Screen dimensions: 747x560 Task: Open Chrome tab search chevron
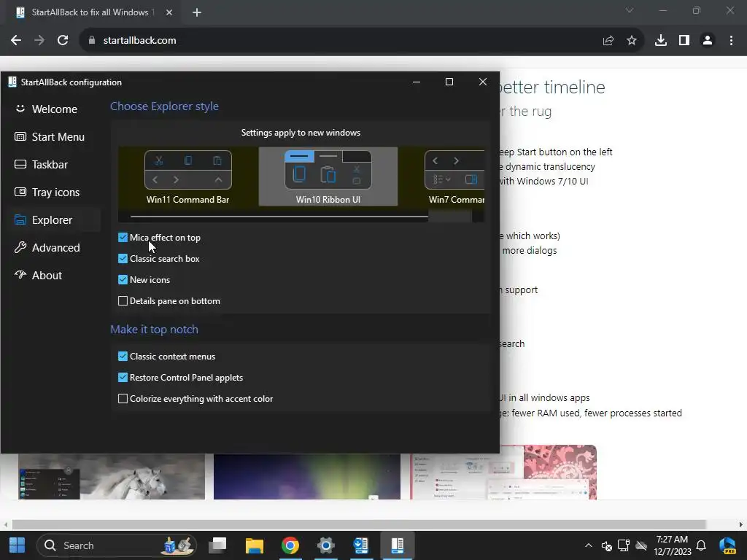(x=630, y=10)
